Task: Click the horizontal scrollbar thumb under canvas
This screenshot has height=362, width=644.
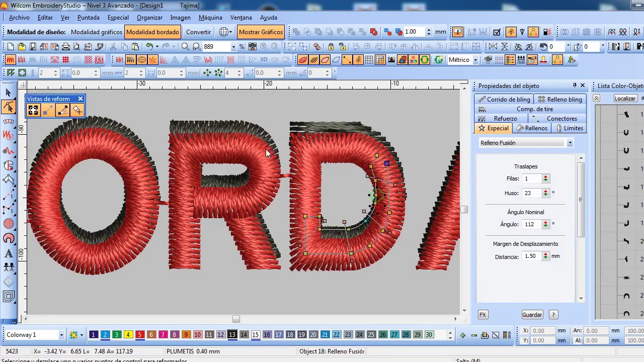Action: click(x=236, y=319)
